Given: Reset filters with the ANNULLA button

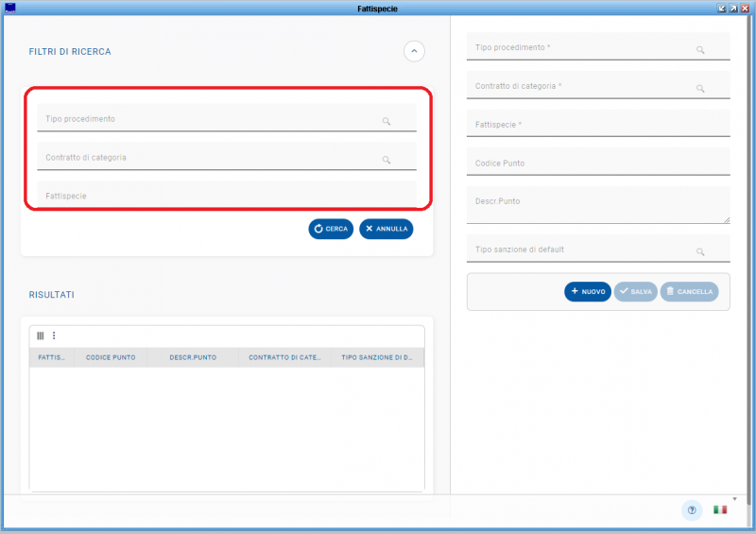Looking at the screenshot, I should (x=387, y=229).
